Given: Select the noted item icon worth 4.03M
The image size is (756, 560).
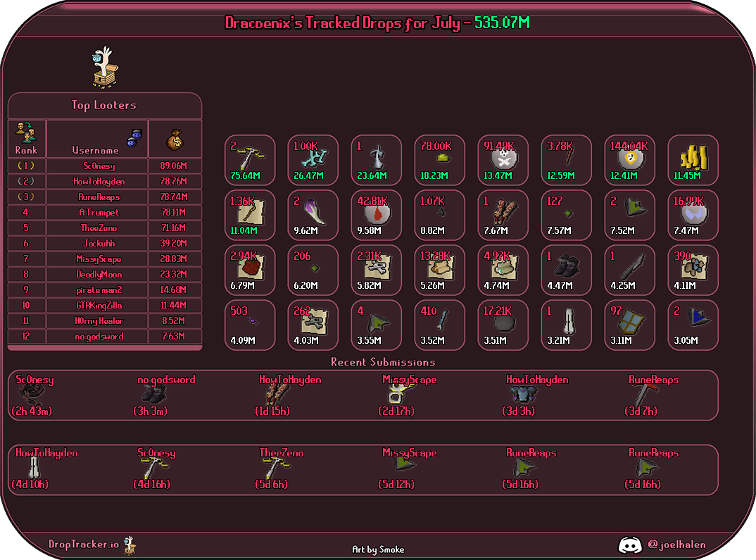Looking at the screenshot, I should coord(315,322).
